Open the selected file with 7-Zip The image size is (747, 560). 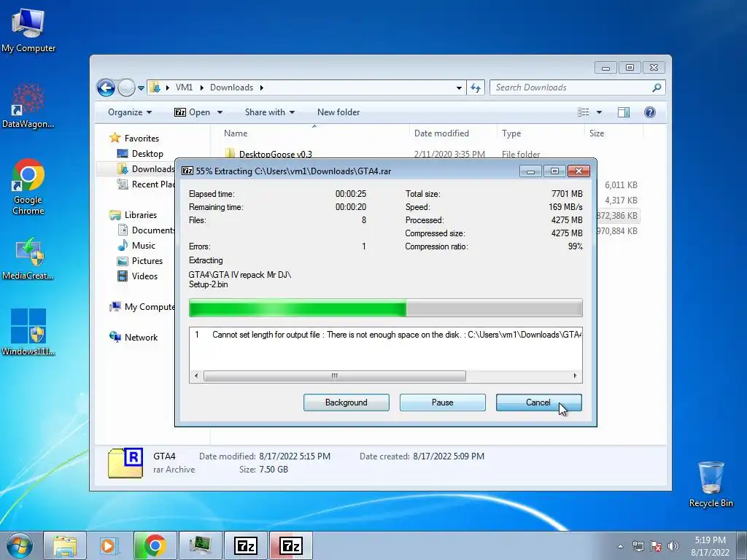[193, 112]
